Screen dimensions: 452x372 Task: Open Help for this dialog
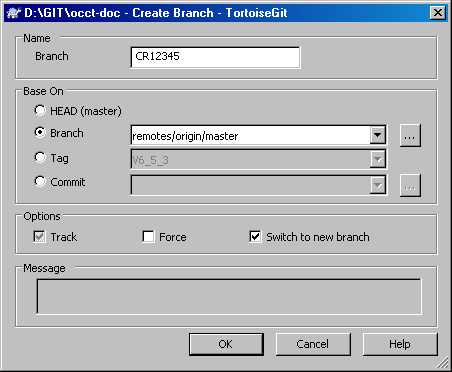coord(400,344)
